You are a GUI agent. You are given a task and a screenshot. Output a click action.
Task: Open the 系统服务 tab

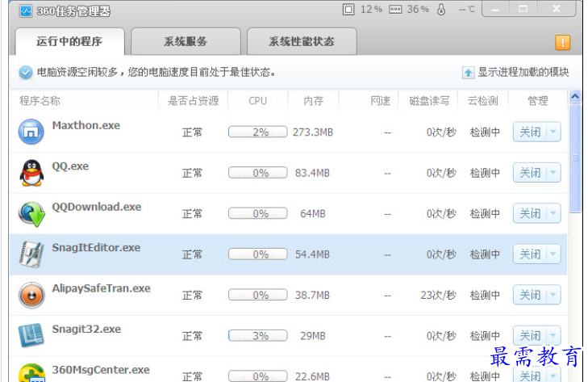(x=186, y=41)
